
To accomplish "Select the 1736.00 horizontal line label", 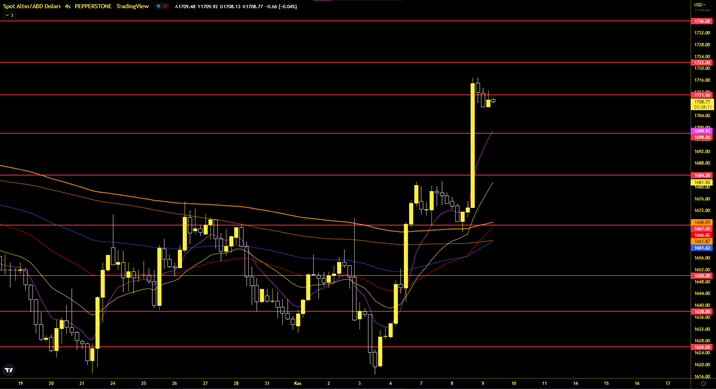I will 702,21.
